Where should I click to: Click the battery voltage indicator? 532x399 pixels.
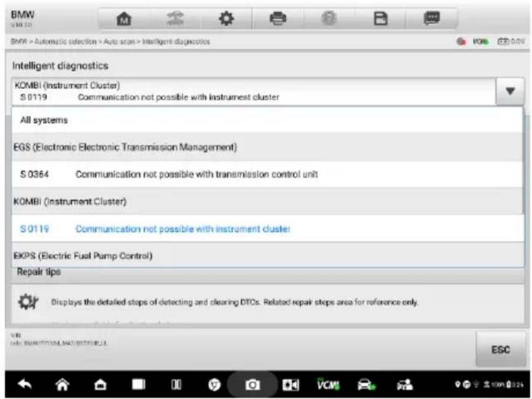coord(511,41)
